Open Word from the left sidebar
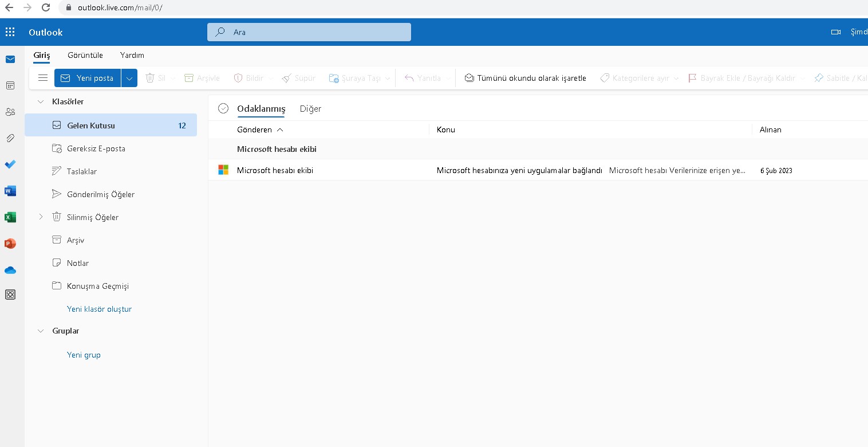 [x=10, y=191]
